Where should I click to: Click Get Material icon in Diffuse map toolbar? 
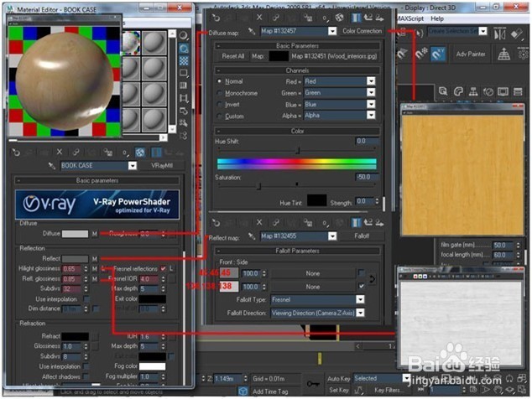216,18
